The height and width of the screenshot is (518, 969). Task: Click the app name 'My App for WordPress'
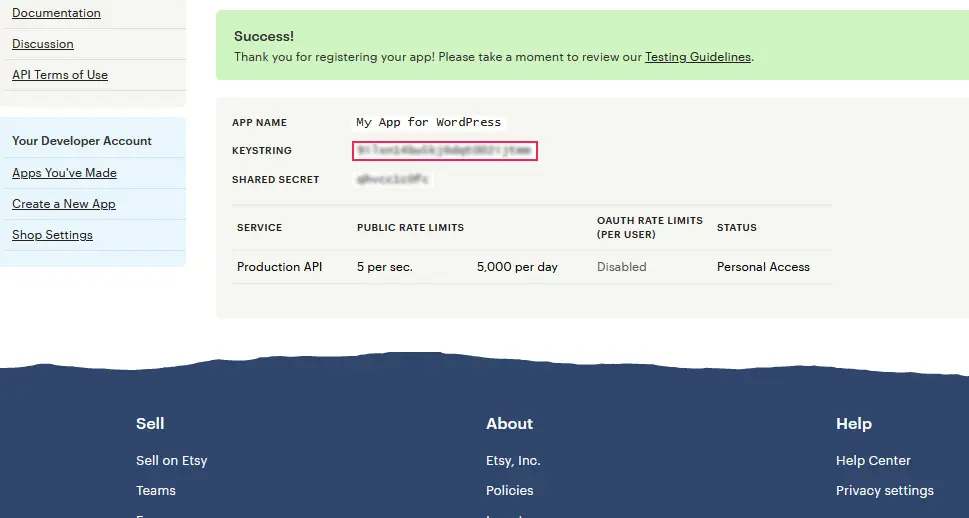429,122
